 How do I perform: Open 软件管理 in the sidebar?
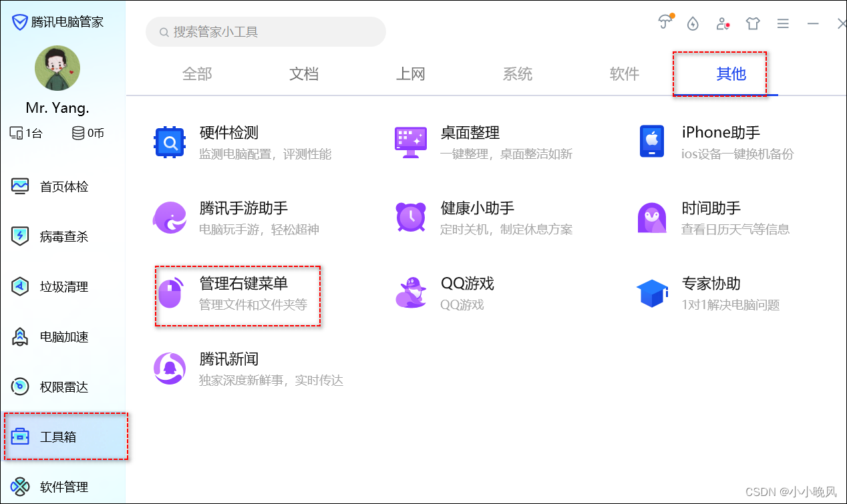click(63, 487)
